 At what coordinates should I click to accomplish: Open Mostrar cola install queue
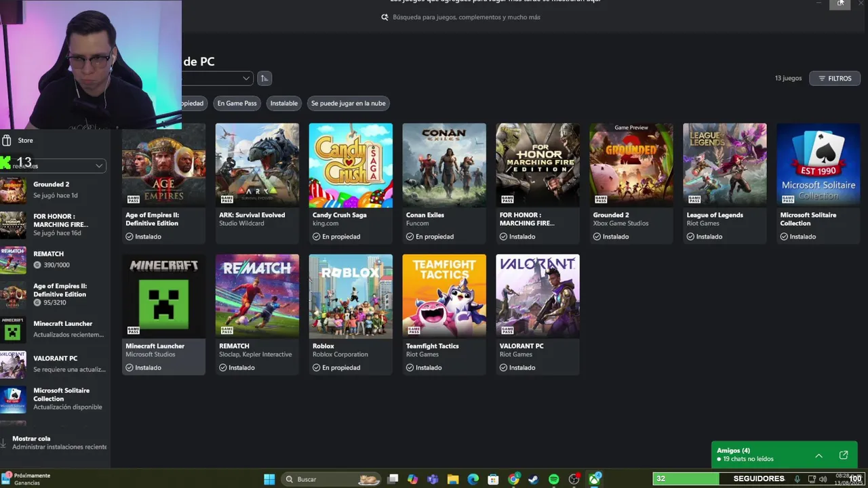point(54,443)
